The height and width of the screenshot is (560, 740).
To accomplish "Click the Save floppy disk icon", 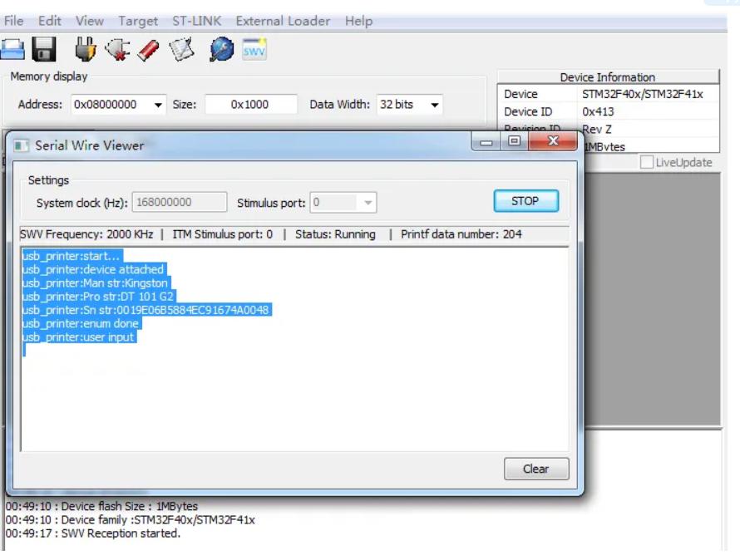I will tap(44, 49).
